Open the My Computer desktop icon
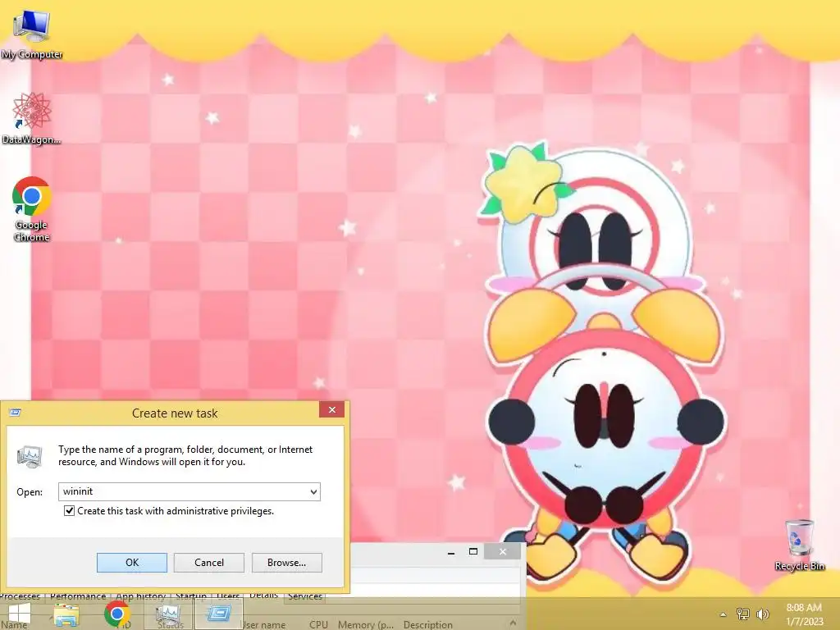The height and width of the screenshot is (630, 840). click(x=31, y=34)
